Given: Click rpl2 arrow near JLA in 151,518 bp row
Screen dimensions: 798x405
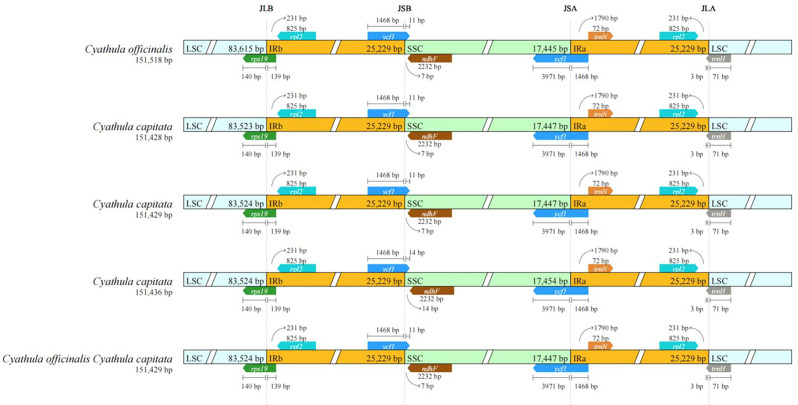Looking at the screenshot, I should point(679,36).
